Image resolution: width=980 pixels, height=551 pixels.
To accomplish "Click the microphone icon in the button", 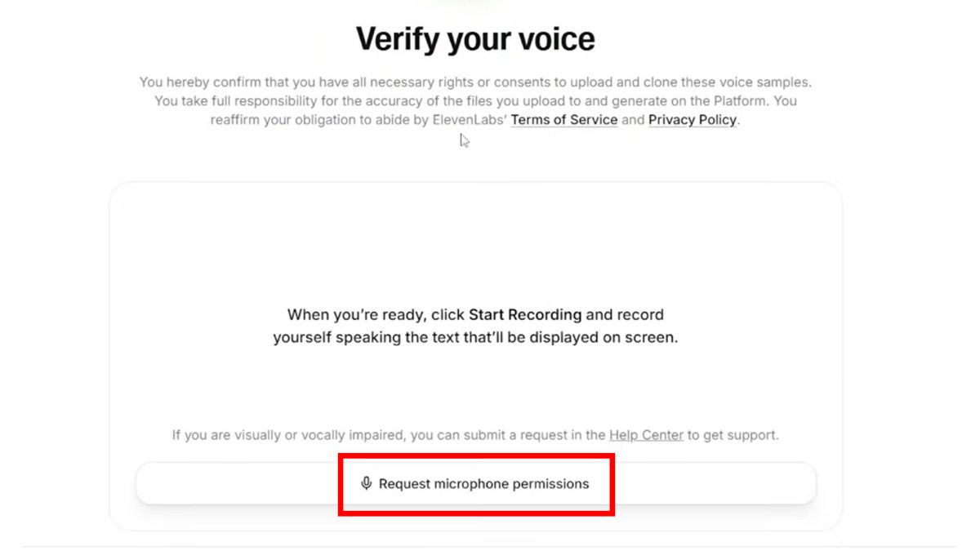I will click(367, 483).
